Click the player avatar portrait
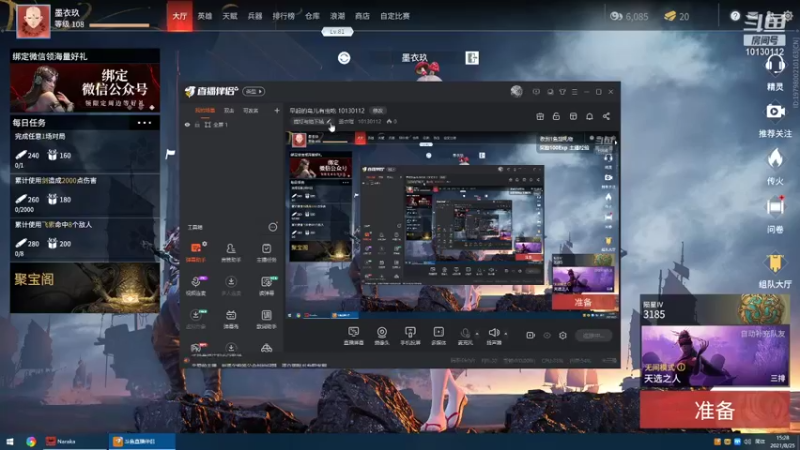 coord(34,21)
